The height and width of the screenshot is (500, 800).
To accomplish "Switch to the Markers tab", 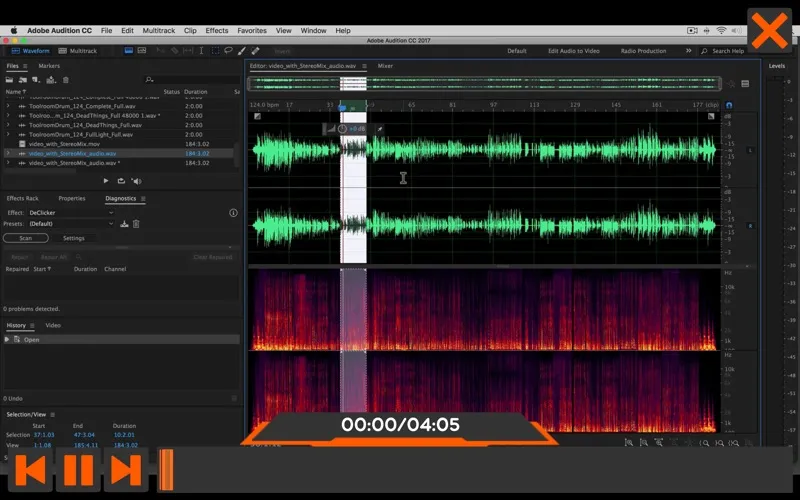I will tap(49, 66).
